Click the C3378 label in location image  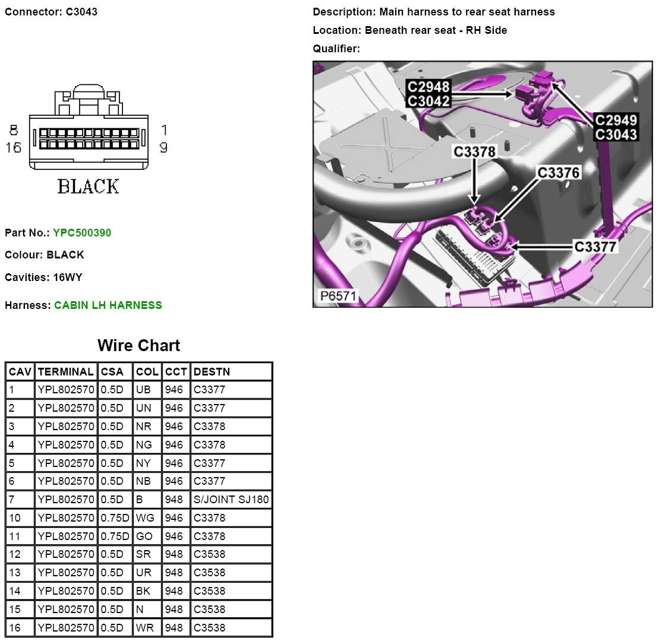click(x=474, y=152)
